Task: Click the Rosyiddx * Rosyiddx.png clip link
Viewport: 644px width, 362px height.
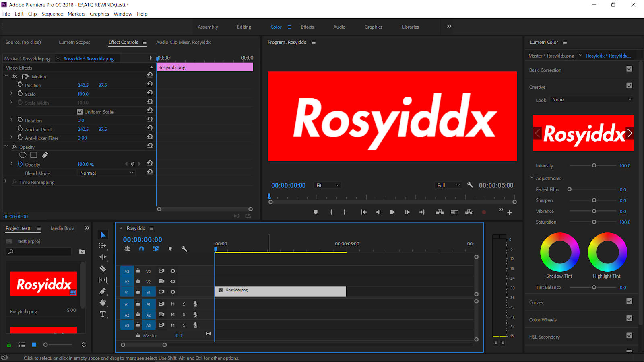Action: 89,59
